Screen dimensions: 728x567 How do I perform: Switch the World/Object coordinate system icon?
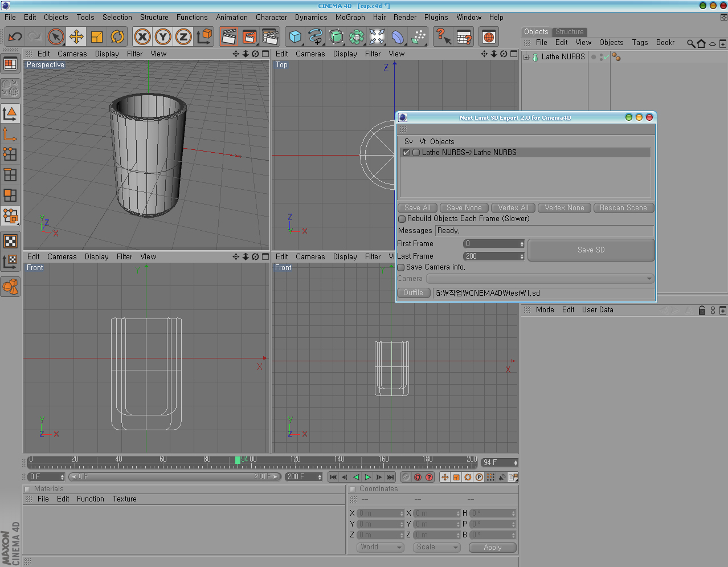click(204, 37)
